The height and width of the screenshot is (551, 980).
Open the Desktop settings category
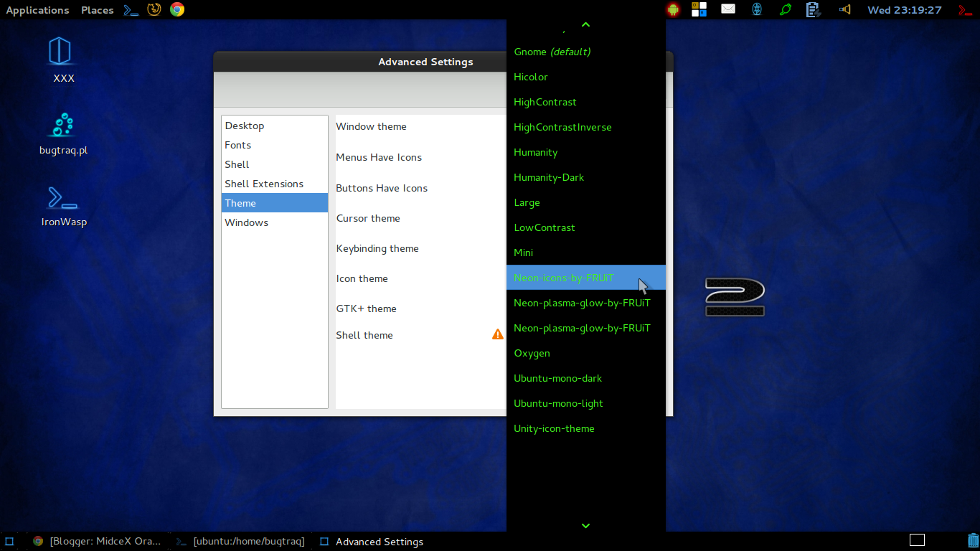tap(275, 126)
